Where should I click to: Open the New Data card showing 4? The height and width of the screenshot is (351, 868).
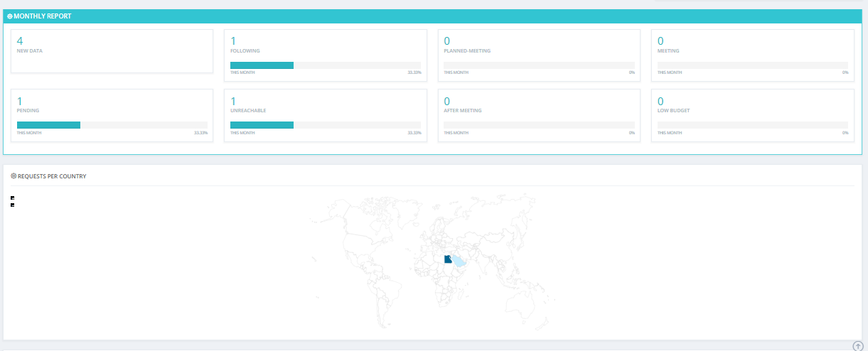pyautogui.click(x=112, y=51)
